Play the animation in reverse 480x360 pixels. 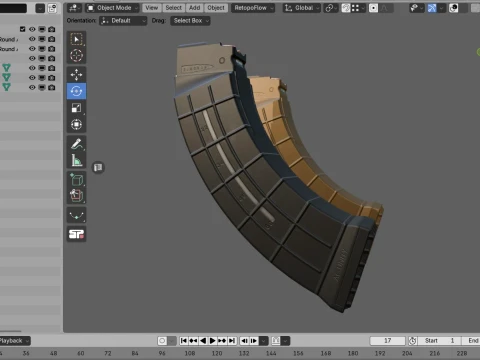[x=203, y=341]
